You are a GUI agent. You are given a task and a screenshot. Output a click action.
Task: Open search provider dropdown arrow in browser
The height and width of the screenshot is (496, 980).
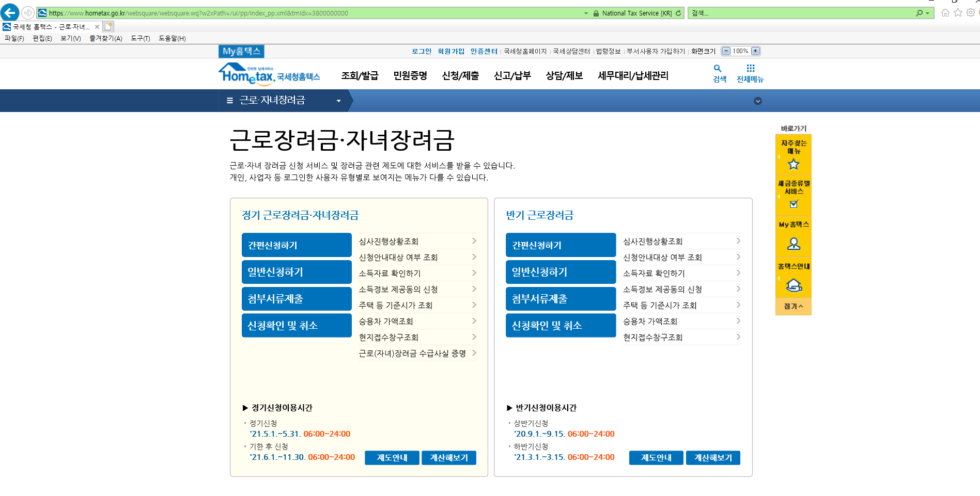coord(928,13)
